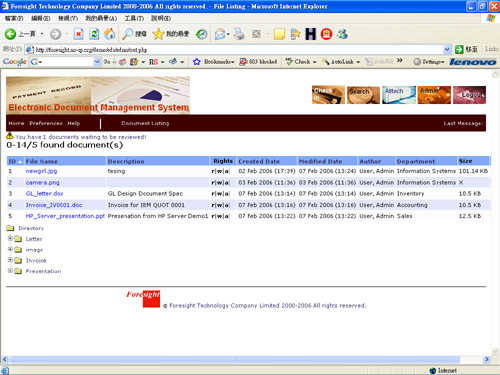Open the address bar dropdown arrow
Image resolution: width=500 pixels, height=375 pixels.
click(x=447, y=50)
